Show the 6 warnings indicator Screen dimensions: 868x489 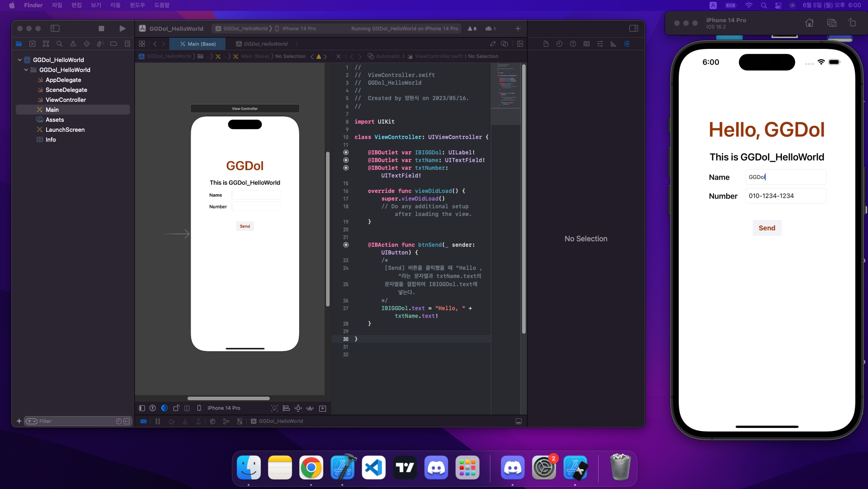coord(472,29)
